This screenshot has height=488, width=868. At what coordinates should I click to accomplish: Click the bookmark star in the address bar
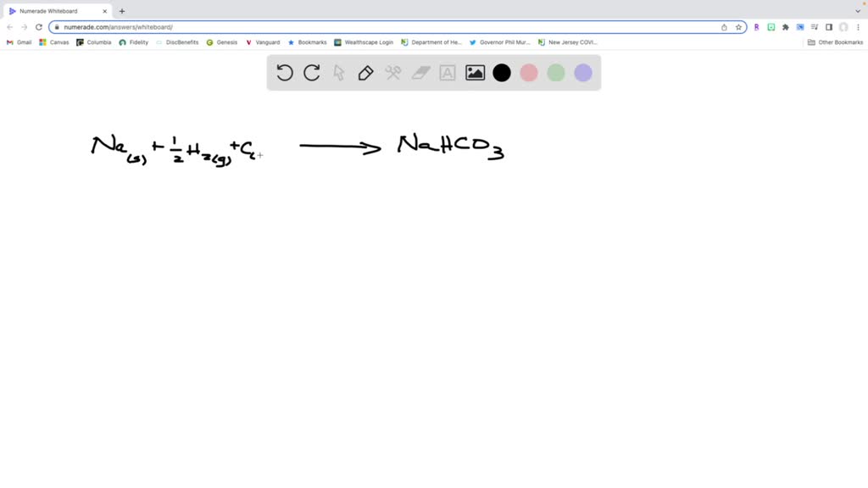738,26
